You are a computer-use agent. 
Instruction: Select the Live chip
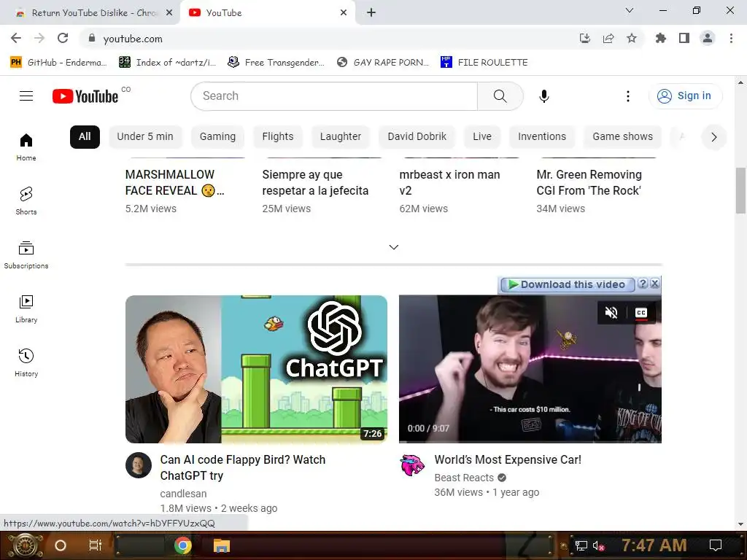(482, 136)
